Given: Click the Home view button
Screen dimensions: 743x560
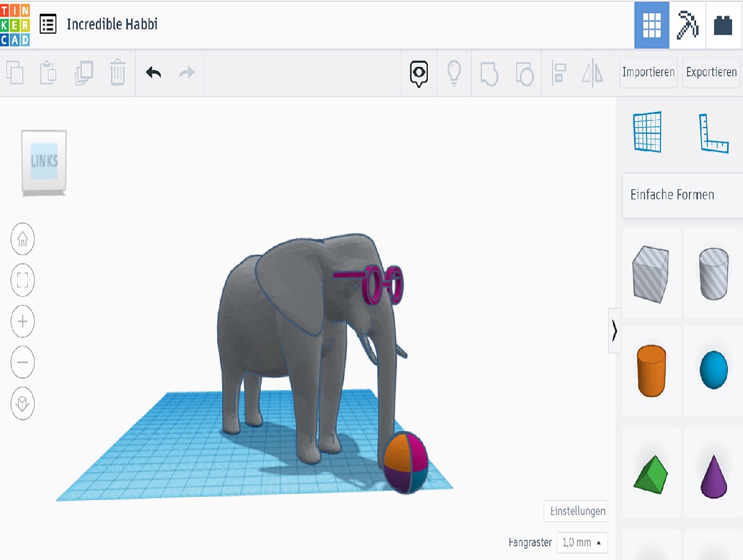Looking at the screenshot, I should coord(23,238).
